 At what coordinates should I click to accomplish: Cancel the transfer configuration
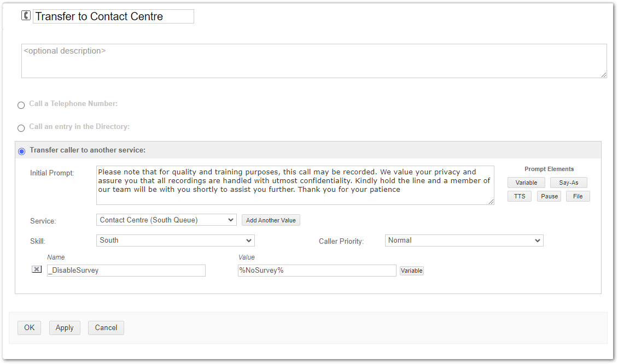pos(106,328)
